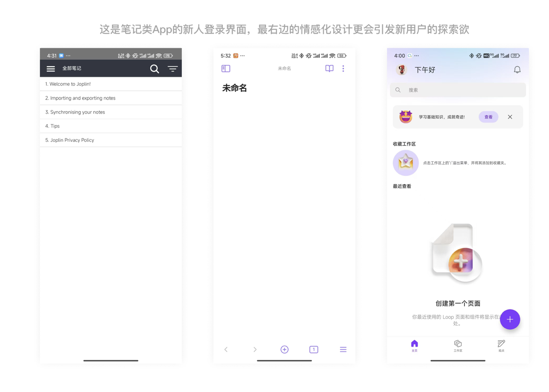The height and width of the screenshot is (392, 549).
Task: Toggle the sidebar panel icon
Action: point(226,69)
